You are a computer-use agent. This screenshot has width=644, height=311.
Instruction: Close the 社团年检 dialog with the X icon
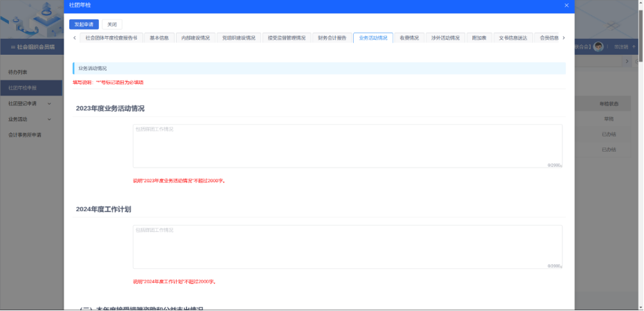566,6
